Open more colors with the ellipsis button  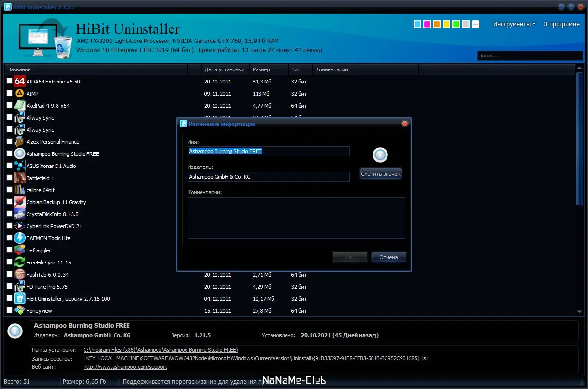(475, 24)
